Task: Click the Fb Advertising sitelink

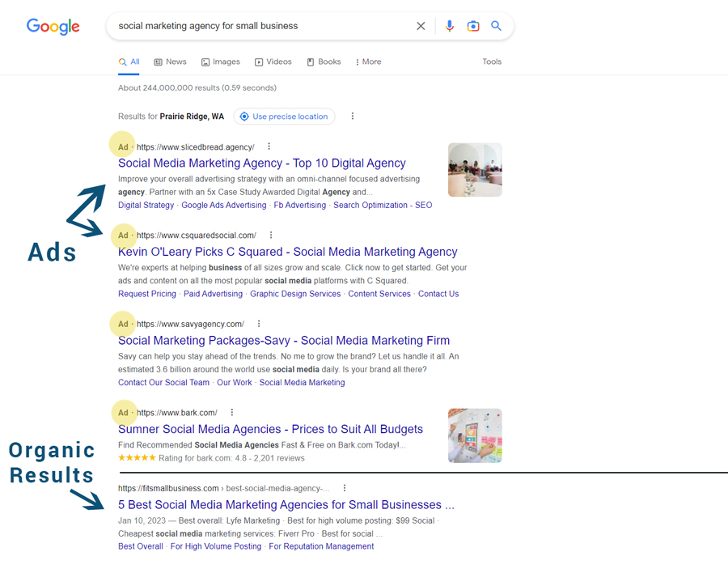Action: click(x=300, y=206)
